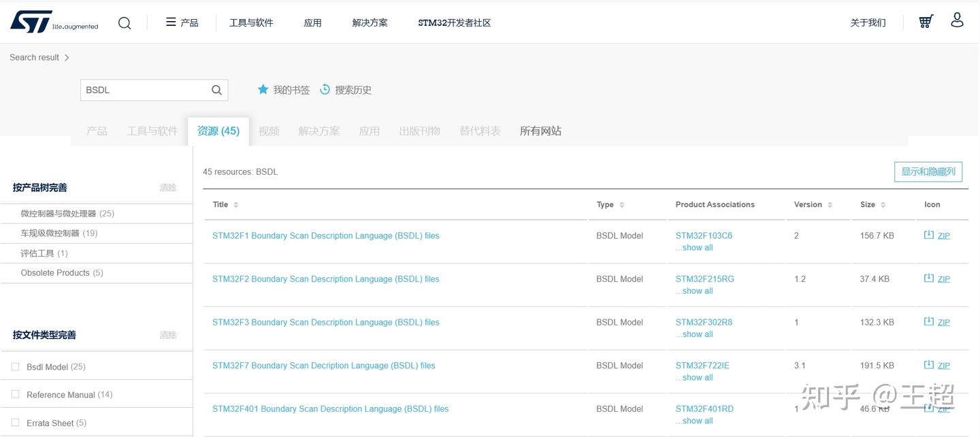Open STM32F1 Boundary Scan Description files
Viewport: 980px width, 437px height.
click(x=326, y=236)
